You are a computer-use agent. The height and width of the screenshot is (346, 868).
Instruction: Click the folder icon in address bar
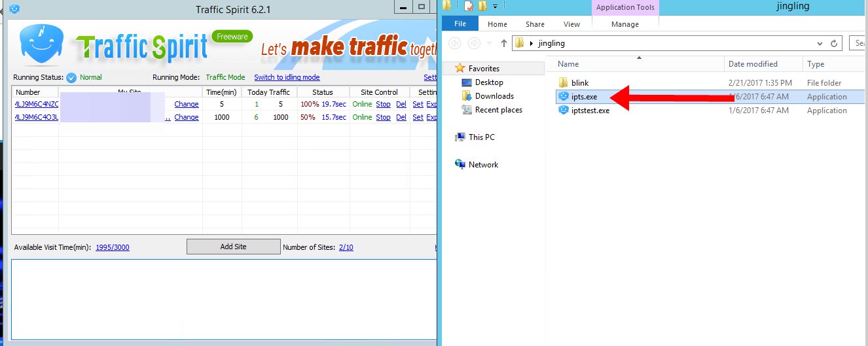point(520,43)
